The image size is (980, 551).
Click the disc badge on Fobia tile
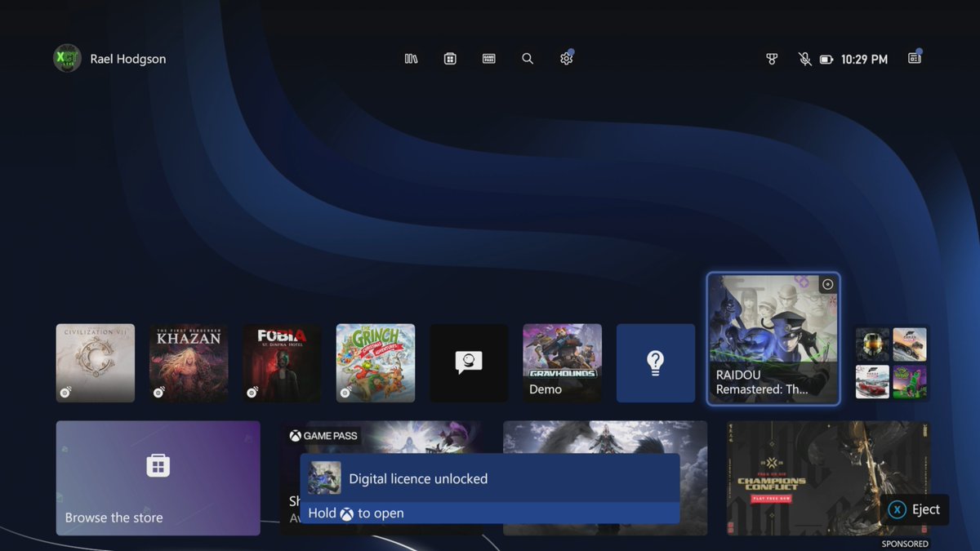pyautogui.click(x=252, y=393)
